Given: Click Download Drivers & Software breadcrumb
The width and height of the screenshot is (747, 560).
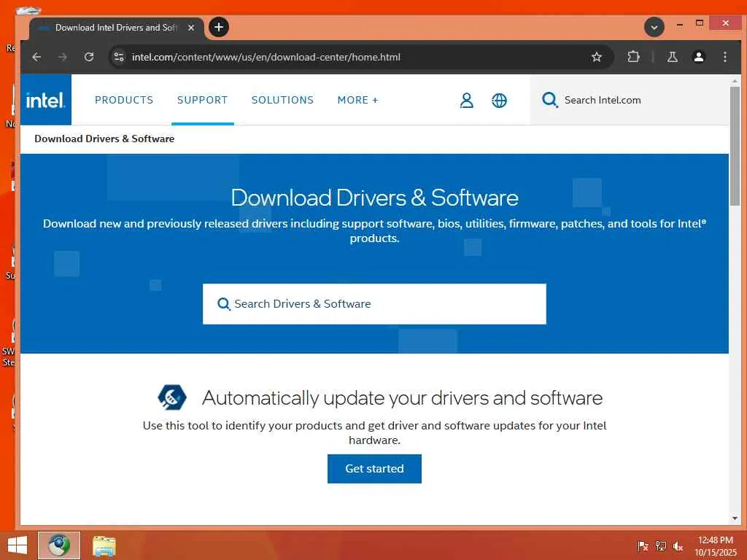Looking at the screenshot, I should click(x=104, y=139).
